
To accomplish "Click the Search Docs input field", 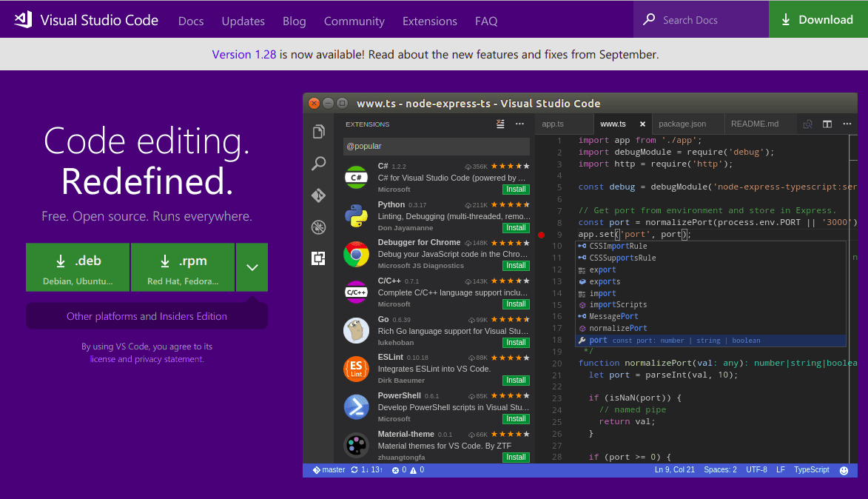I will click(701, 19).
